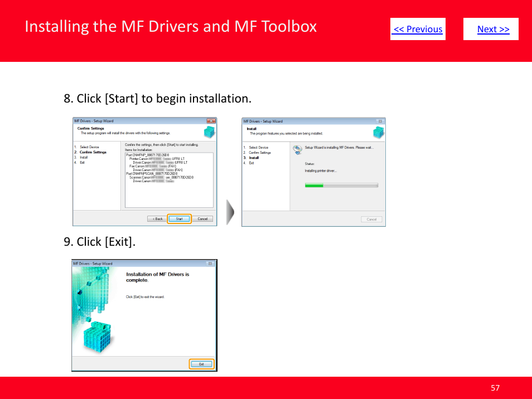532x399 pixels.
Task: Close the installation complete wizard window
Action: [210, 264]
